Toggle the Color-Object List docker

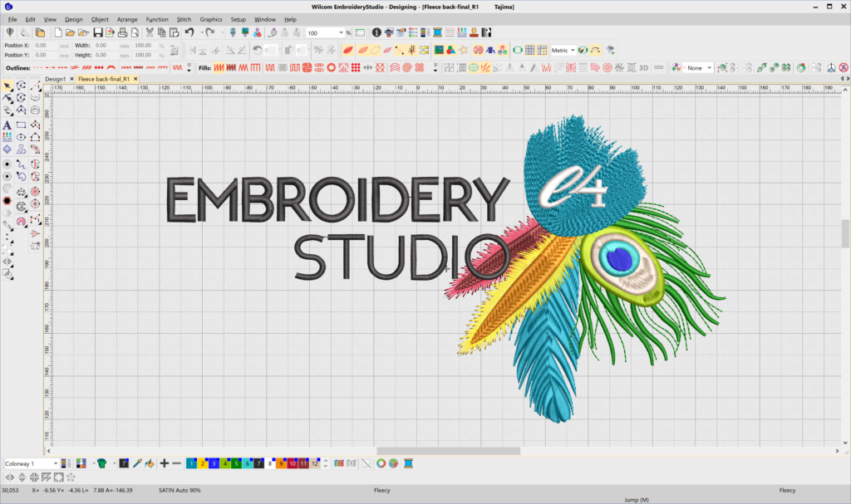click(x=412, y=33)
